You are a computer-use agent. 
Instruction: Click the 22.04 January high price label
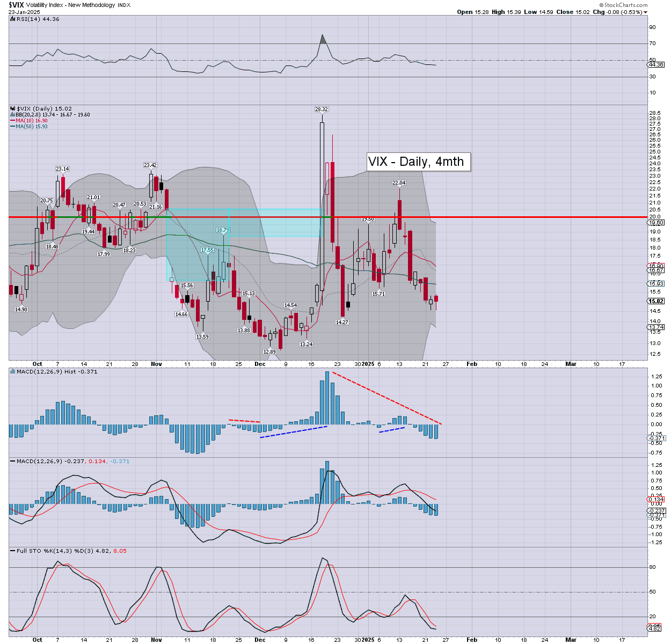[x=399, y=183]
